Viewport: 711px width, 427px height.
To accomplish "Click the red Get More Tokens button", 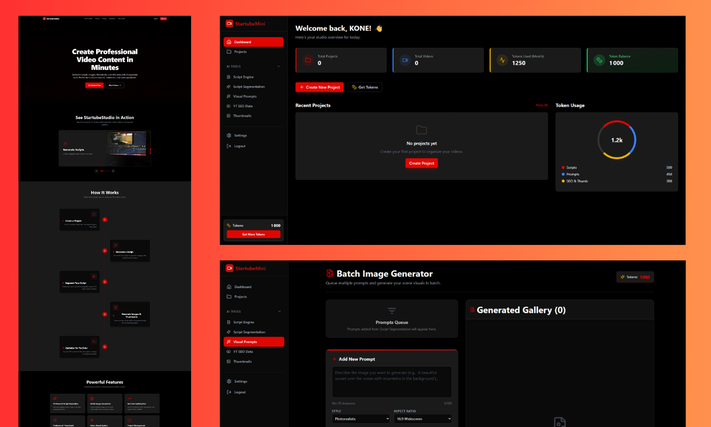I will (x=253, y=234).
